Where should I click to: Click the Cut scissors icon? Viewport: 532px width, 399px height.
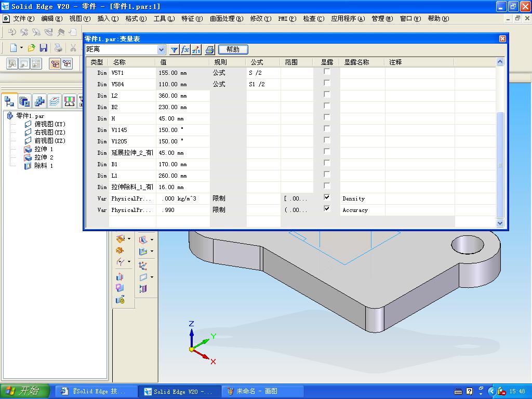click(x=73, y=48)
